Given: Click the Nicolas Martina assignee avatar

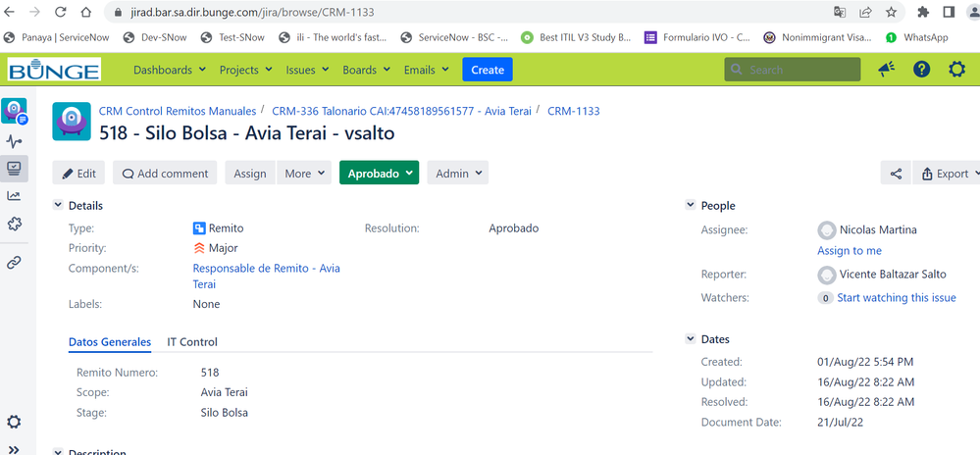Looking at the screenshot, I should [827, 230].
